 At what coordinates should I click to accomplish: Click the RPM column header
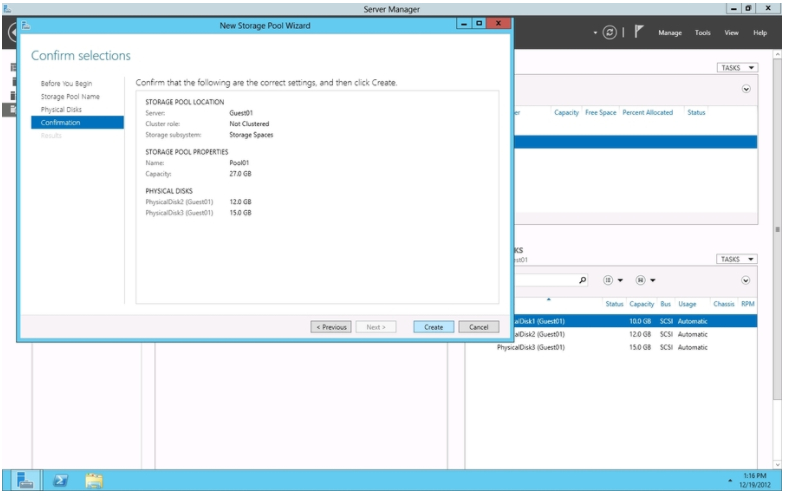point(747,304)
